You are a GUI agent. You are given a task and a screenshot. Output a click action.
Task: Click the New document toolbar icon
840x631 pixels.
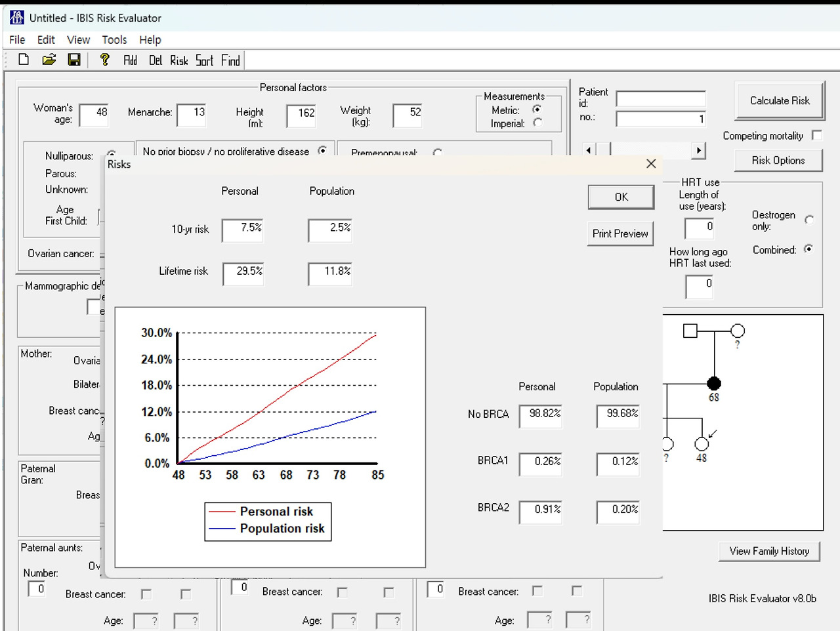point(24,60)
